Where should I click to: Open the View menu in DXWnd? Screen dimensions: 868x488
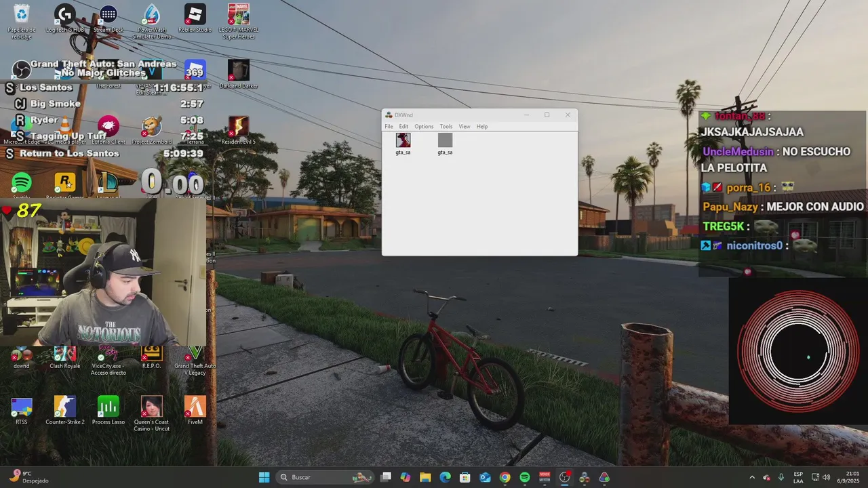pyautogui.click(x=465, y=127)
